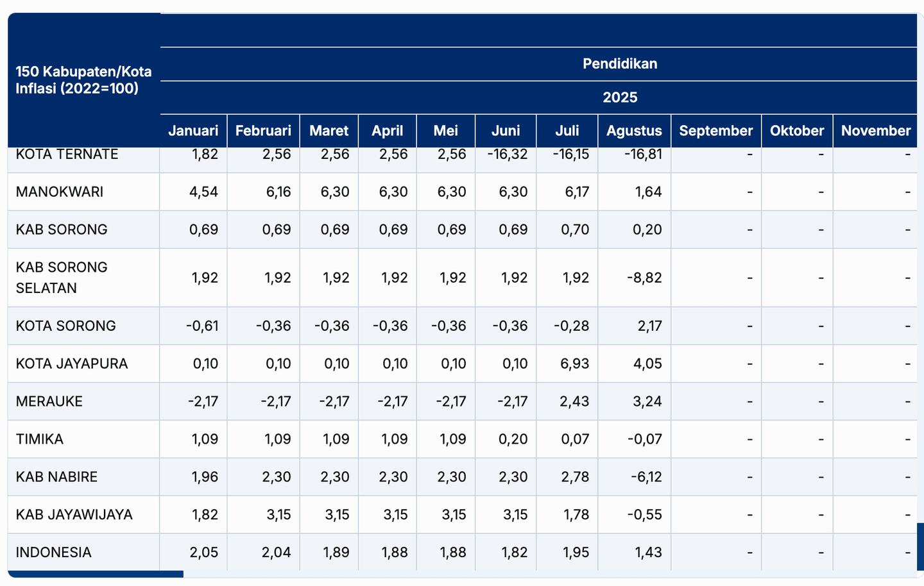Click the KAB SORONG SELATAN row label

point(62,278)
